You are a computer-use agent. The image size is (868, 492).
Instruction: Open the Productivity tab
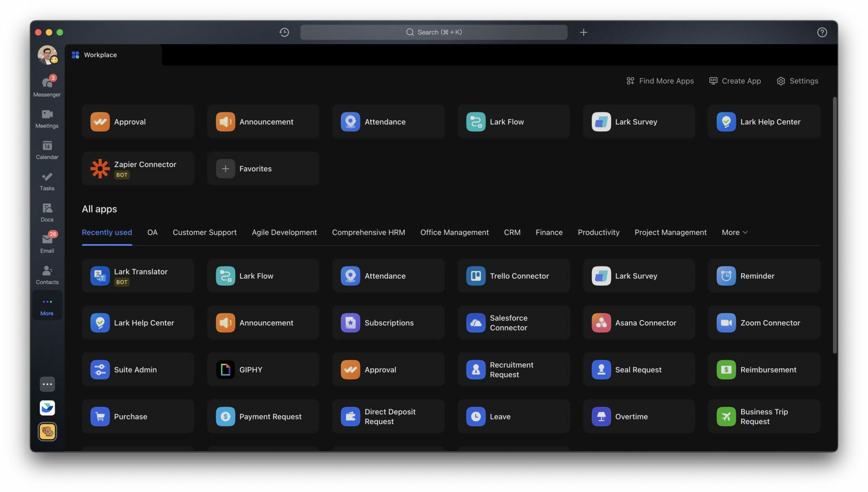tap(598, 232)
